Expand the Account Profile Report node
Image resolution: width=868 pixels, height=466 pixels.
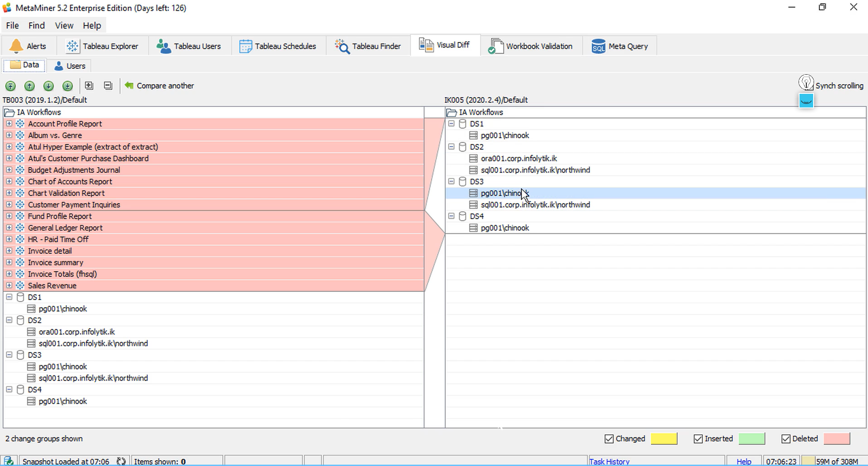click(x=9, y=123)
